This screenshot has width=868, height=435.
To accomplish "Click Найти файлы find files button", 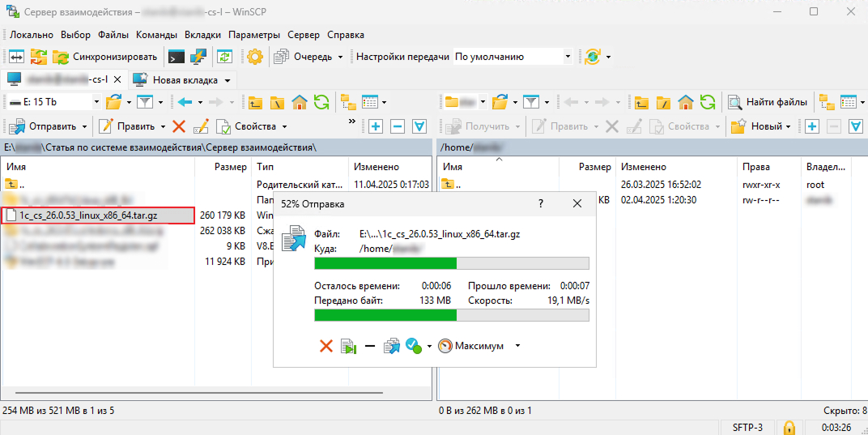I will click(768, 102).
